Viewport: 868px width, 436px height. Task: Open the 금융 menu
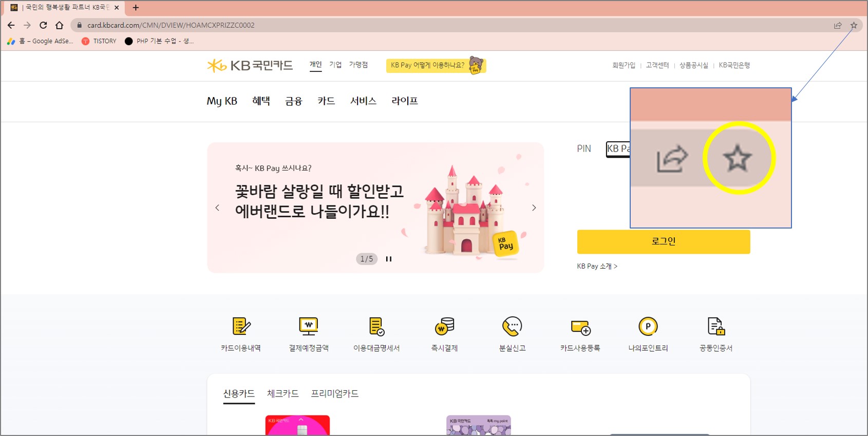[x=294, y=101]
